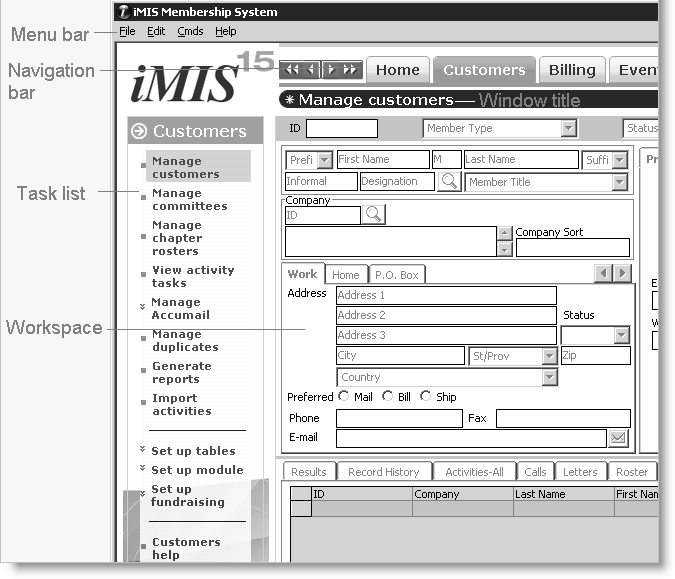Select the Home address tab

pos(346,275)
